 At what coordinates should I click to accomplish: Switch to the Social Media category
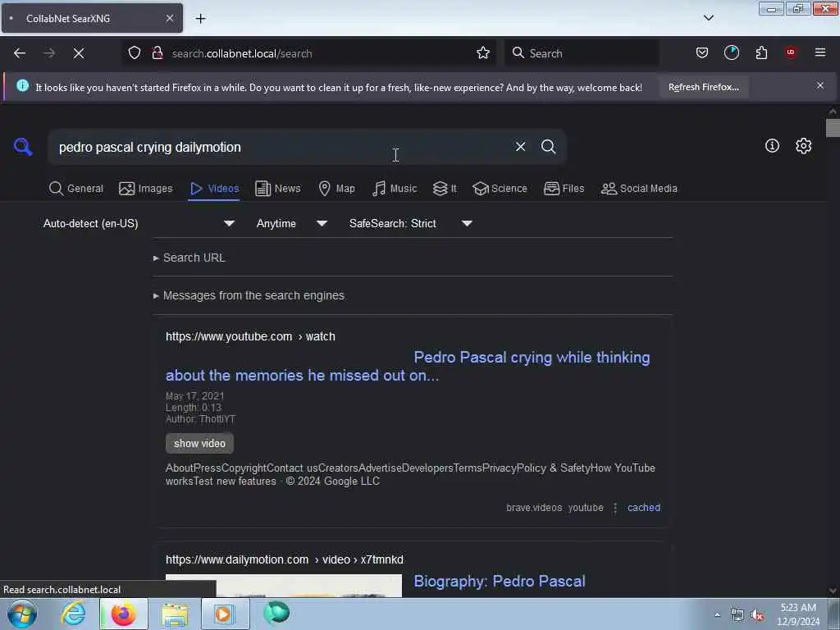pyautogui.click(x=639, y=189)
